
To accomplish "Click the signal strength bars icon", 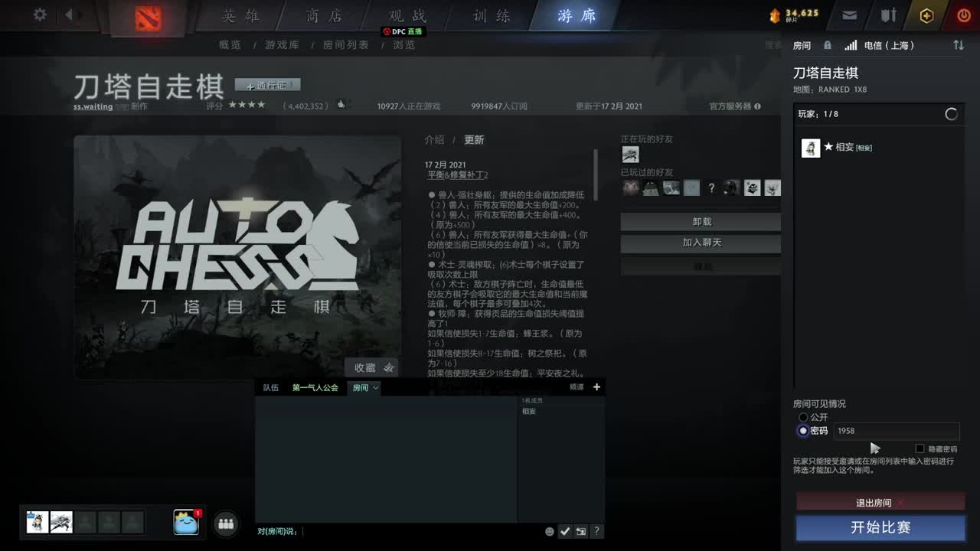I will pos(851,45).
